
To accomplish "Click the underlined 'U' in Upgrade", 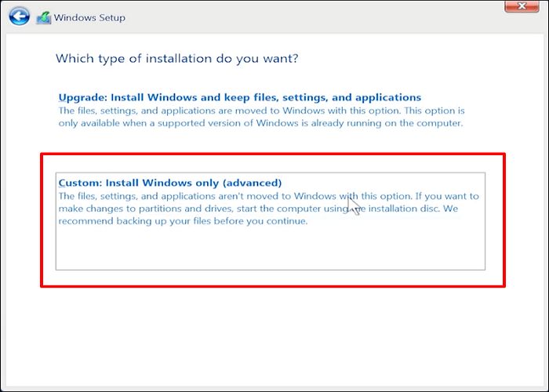I will click(63, 97).
